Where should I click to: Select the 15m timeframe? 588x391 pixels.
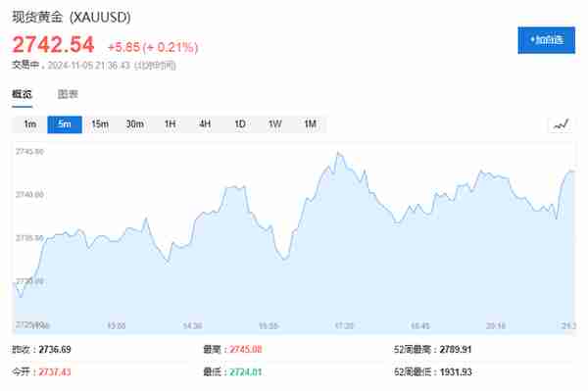coord(100,124)
